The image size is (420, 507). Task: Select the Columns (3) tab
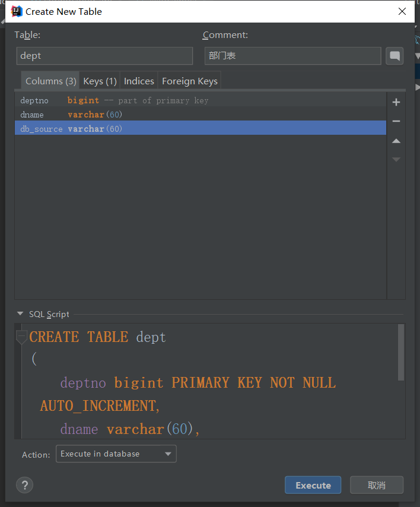[x=50, y=81]
